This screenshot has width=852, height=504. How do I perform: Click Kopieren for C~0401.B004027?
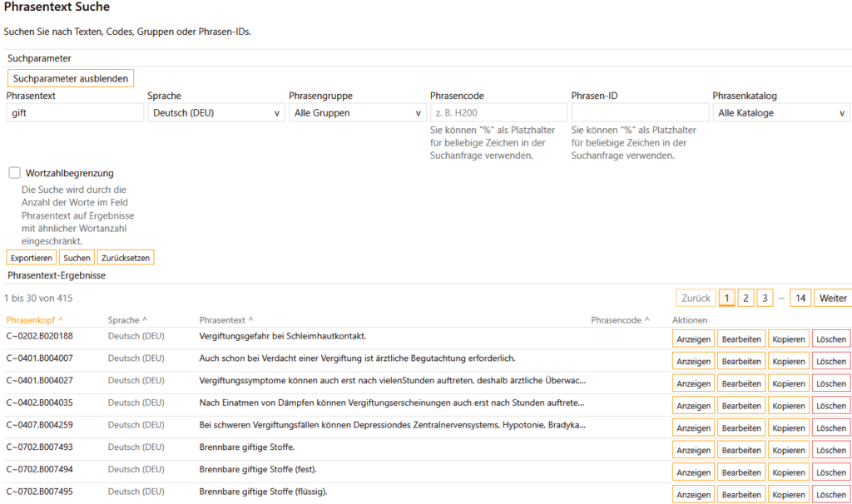[789, 383]
